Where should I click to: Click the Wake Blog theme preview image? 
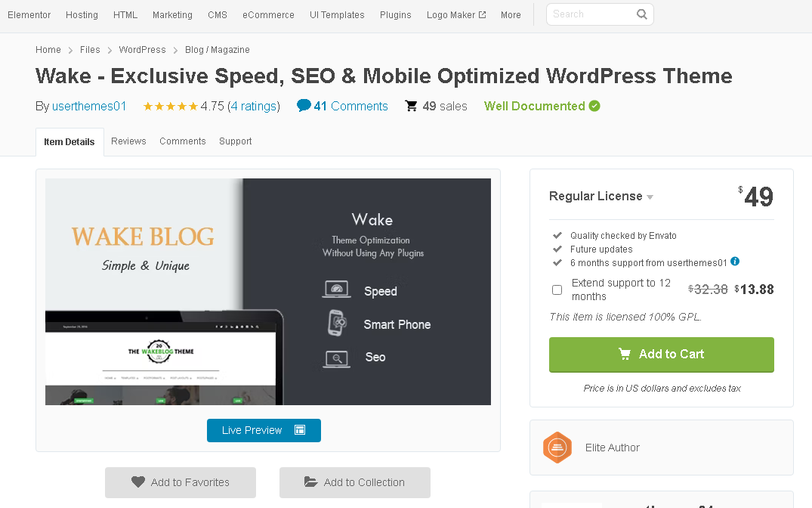tap(267, 292)
